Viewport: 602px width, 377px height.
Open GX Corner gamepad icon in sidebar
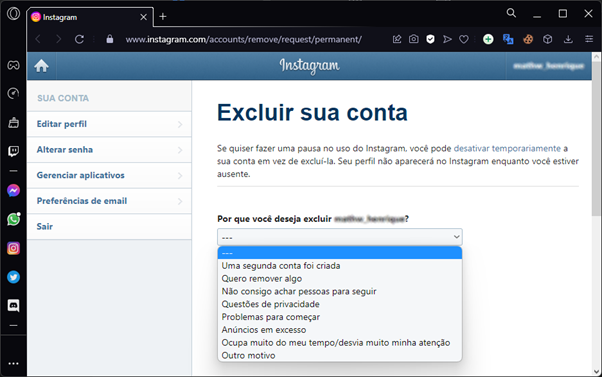point(13,65)
